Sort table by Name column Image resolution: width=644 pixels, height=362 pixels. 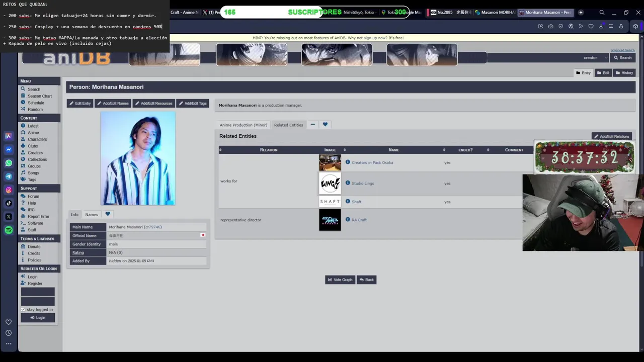[x=394, y=150]
